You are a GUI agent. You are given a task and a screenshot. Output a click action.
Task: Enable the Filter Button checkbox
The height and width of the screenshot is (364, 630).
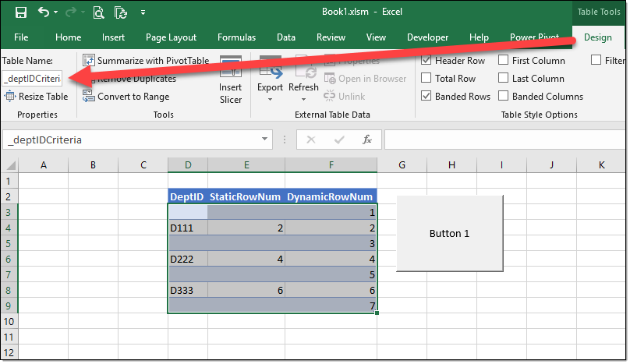(x=596, y=60)
